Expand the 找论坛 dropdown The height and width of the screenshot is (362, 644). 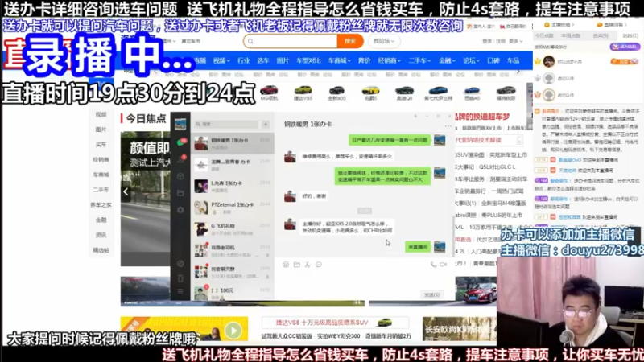384,41
